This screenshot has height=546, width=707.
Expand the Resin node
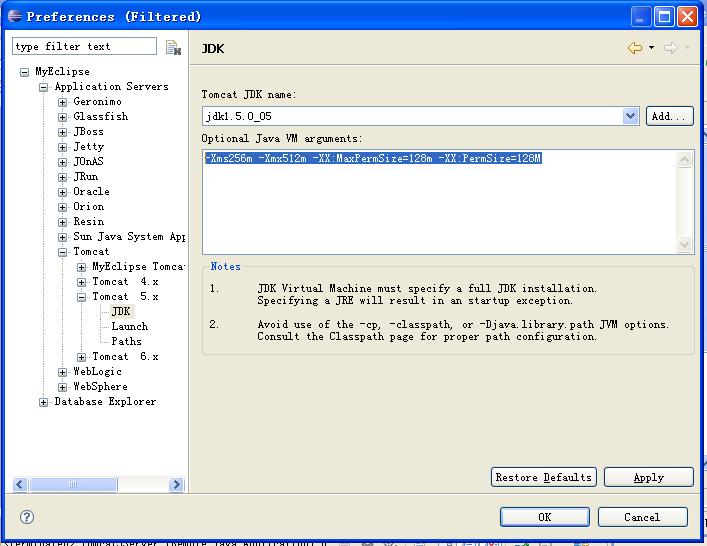(x=62, y=222)
